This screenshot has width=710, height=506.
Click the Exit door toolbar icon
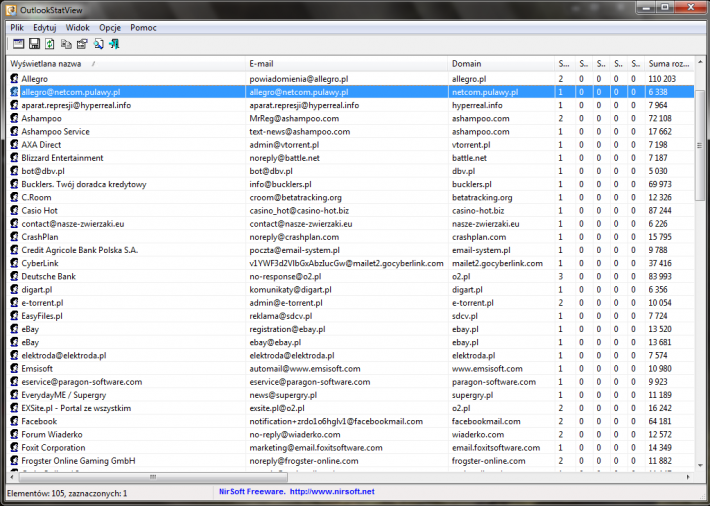pos(114,44)
